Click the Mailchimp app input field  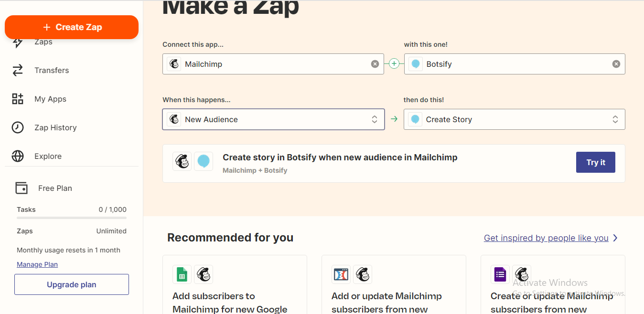[273, 64]
